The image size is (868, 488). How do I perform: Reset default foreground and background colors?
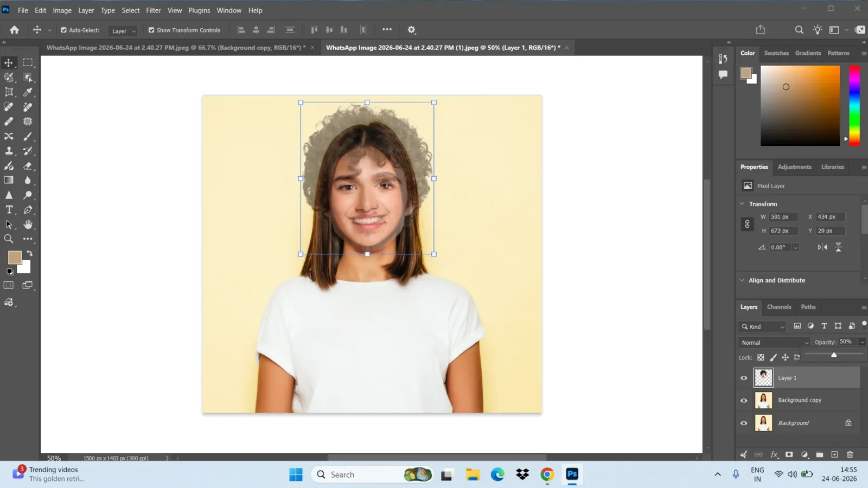pos(10,272)
